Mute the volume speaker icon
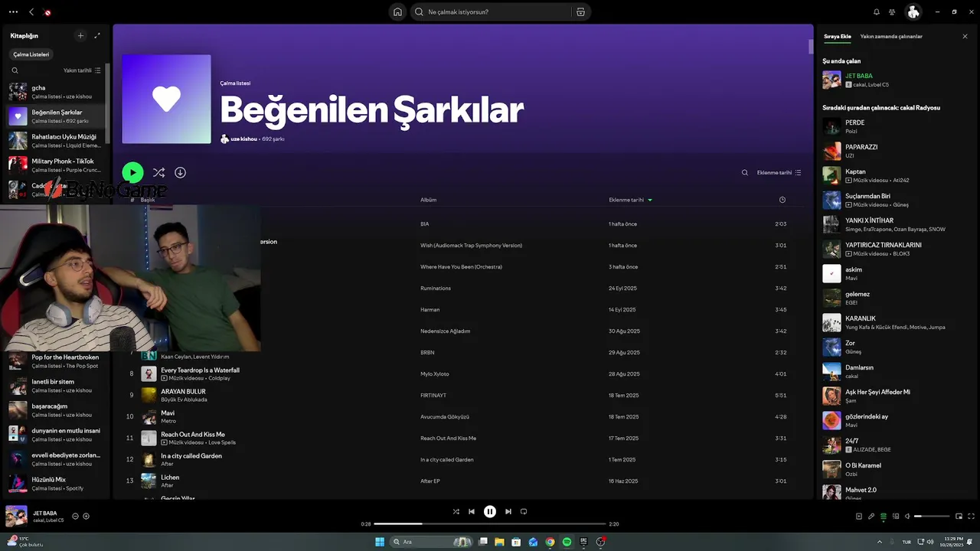Screen dimensions: 980x551 pyautogui.click(x=908, y=517)
